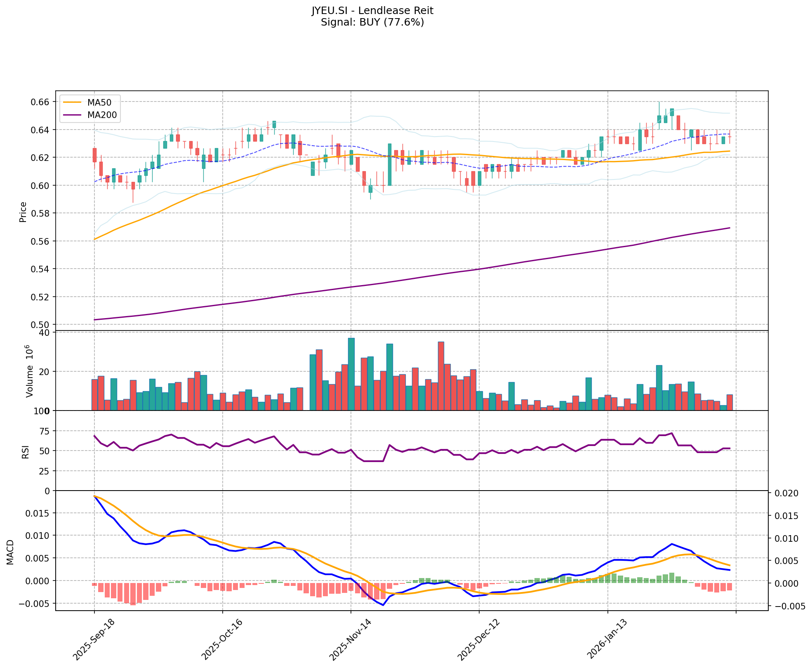The width and height of the screenshot is (812, 668).
Task: Click the 0.66 price axis tick label
Action: tap(40, 102)
